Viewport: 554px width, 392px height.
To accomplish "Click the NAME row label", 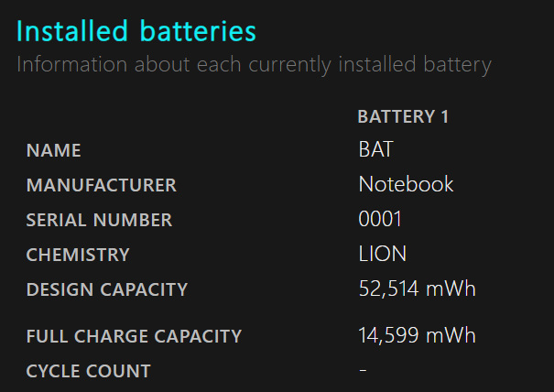I will tap(53, 151).
